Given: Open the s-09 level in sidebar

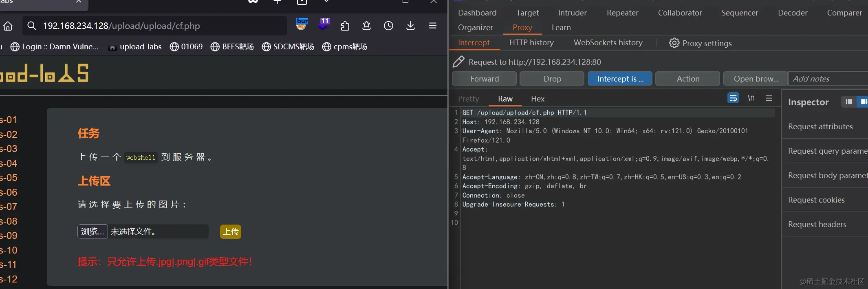Looking at the screenshot, I should point(9,236).
